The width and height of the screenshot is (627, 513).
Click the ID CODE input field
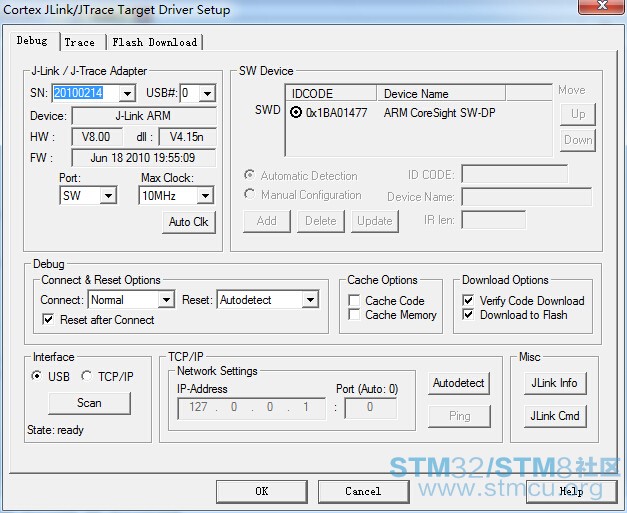[514, 174]
